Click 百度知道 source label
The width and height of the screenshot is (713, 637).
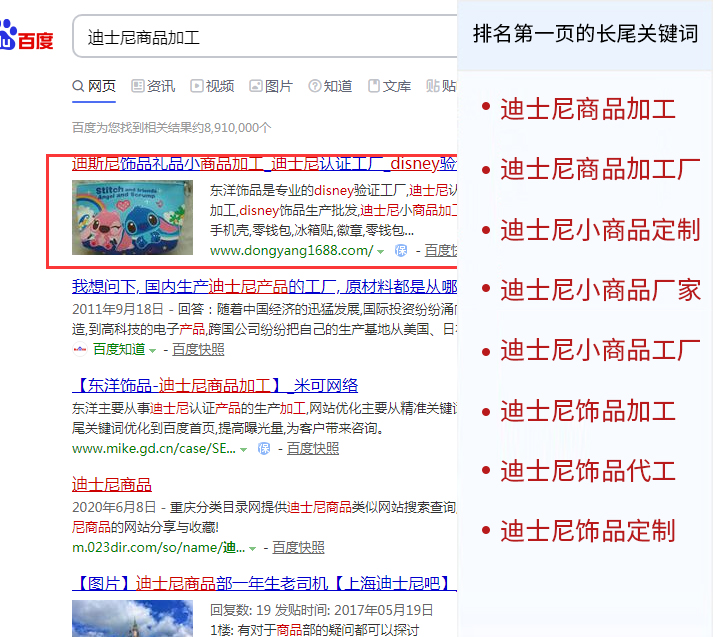pos(119,349)
